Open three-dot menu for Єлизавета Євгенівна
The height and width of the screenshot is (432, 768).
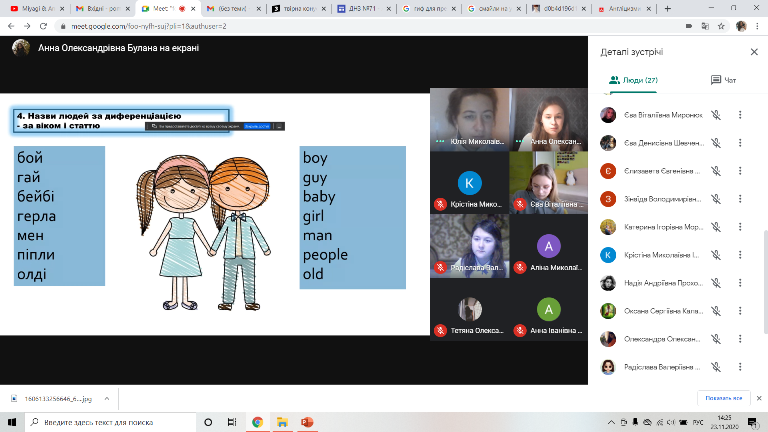[x=740, y=171]
